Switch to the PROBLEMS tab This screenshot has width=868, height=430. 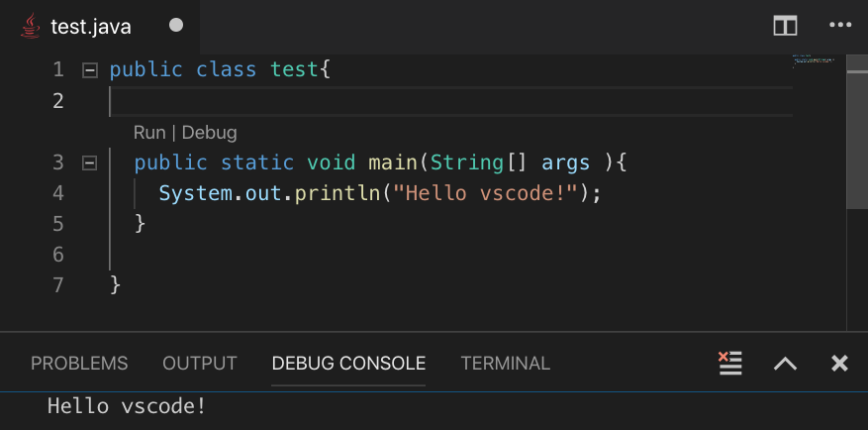point(79,364)
